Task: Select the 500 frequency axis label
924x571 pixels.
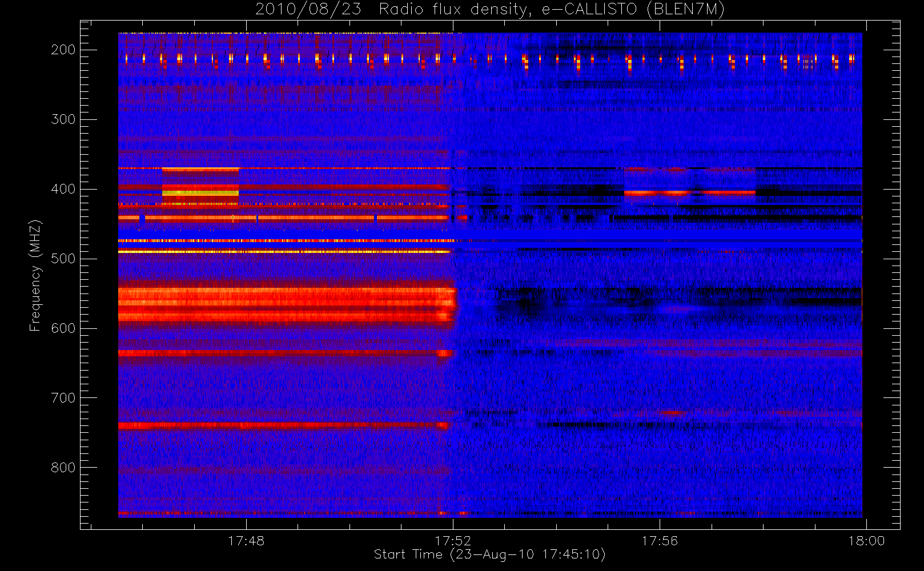Action: (63, 259)
